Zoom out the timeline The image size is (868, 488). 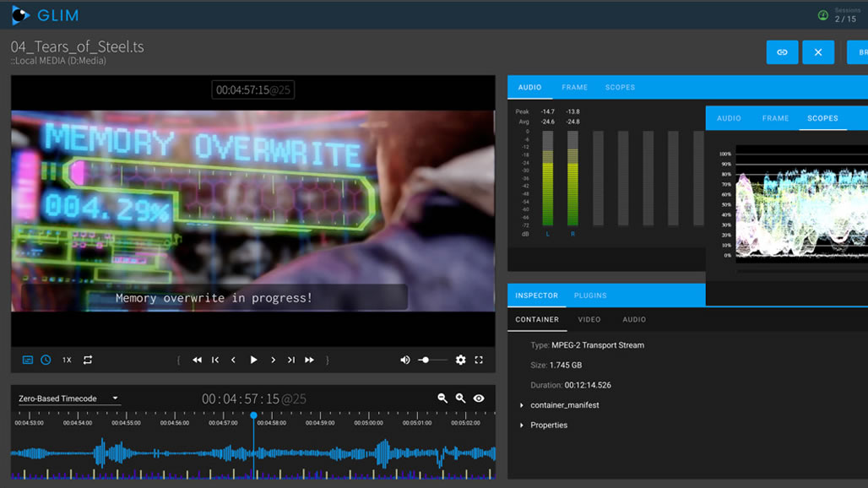[x=442, y=399]
